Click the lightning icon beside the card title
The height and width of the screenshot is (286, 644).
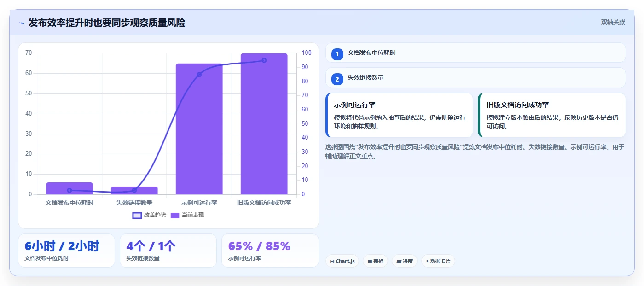(22, 23)
